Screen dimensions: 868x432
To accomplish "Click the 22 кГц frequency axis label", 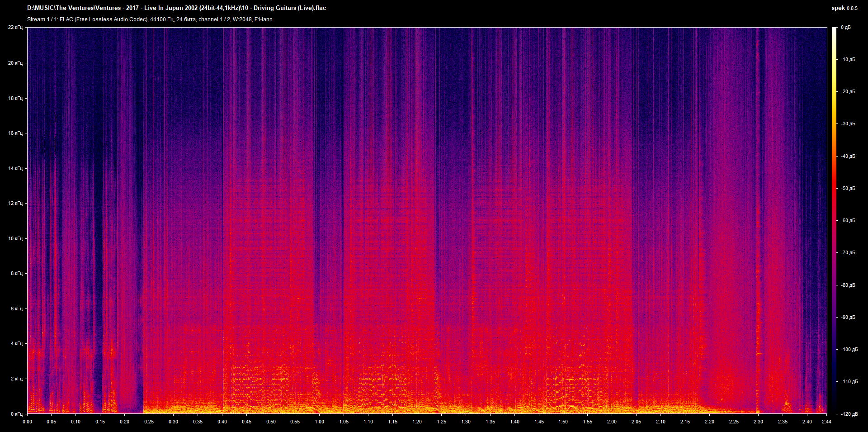I will [16, 27].
